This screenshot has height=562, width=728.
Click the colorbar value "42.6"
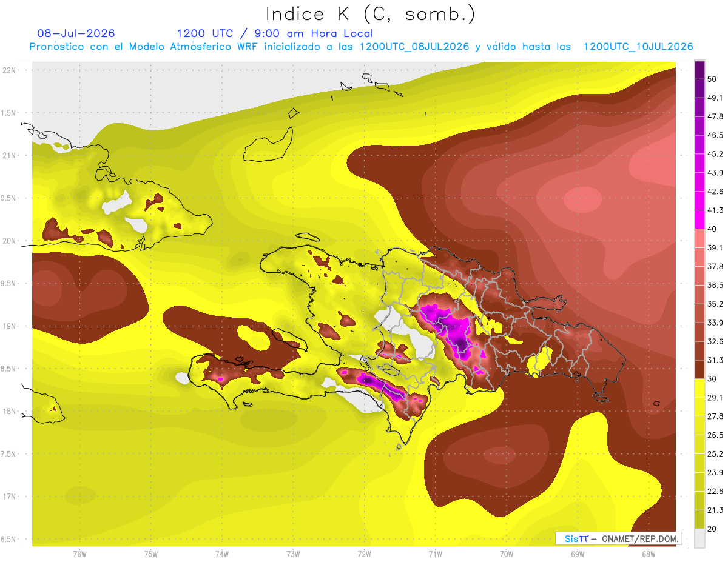[716, 192]
